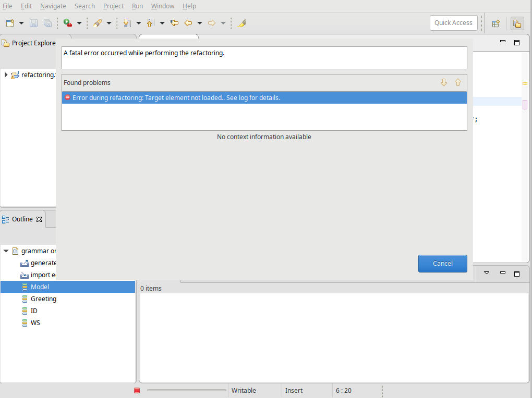Click the ID rule icon in Outline
532x398 pixels.
click(x=25, y=311)
